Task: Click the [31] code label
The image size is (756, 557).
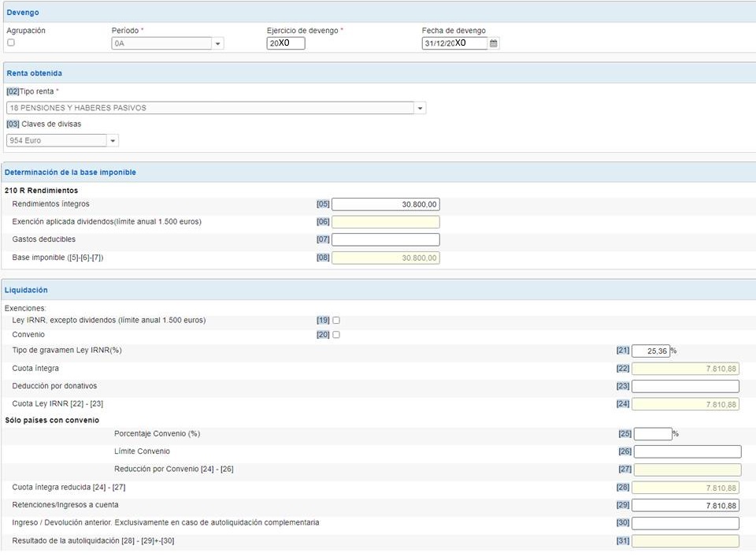Action: click(x=623, y=541)
